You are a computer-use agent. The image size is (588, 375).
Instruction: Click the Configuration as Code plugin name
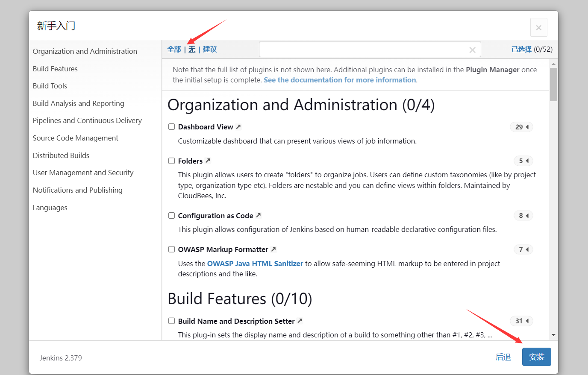pos(215,216)
